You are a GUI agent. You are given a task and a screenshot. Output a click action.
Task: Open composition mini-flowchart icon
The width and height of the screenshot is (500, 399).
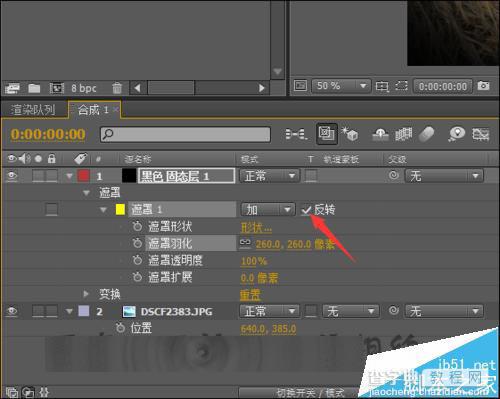pyautogui.click(x=296, y=134)
